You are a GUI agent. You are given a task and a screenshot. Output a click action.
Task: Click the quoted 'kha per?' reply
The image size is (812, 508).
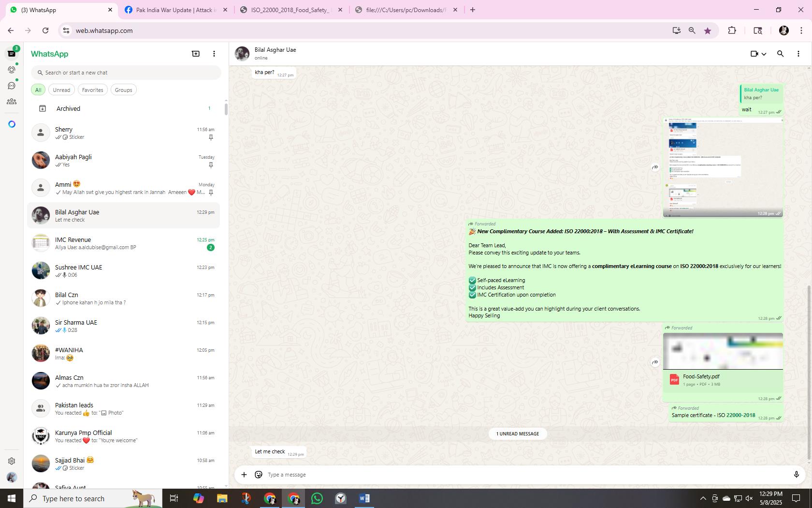(761, 94)
